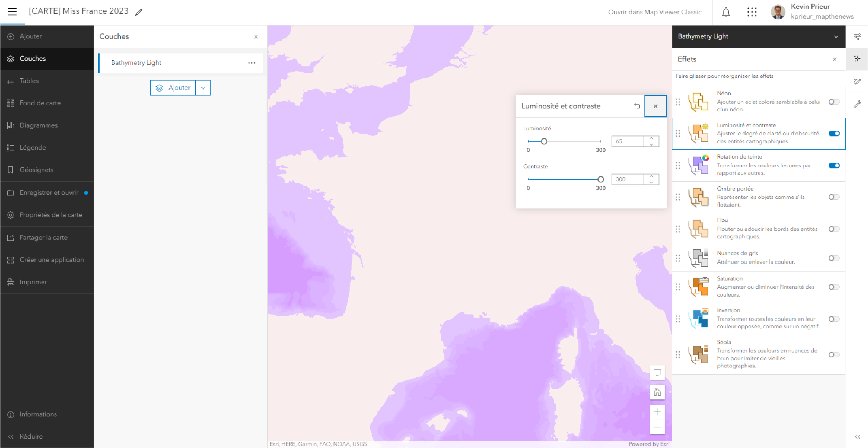The image size is (868, 448).
Task: Turn on the Sépia effect
Action: [834, 355]
